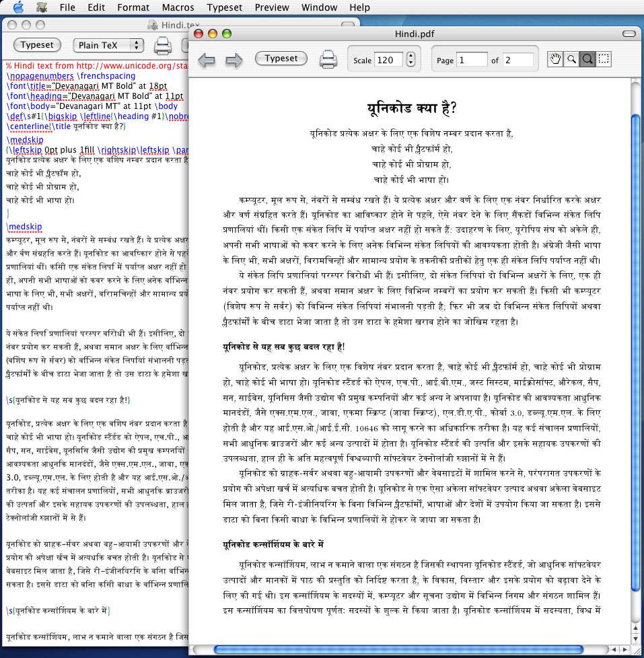Image resolution: width=644 pixels, height=658 pixels.
Task: Toggle PDF window toolbar with pill button
Action: click(x=629, y=34)
